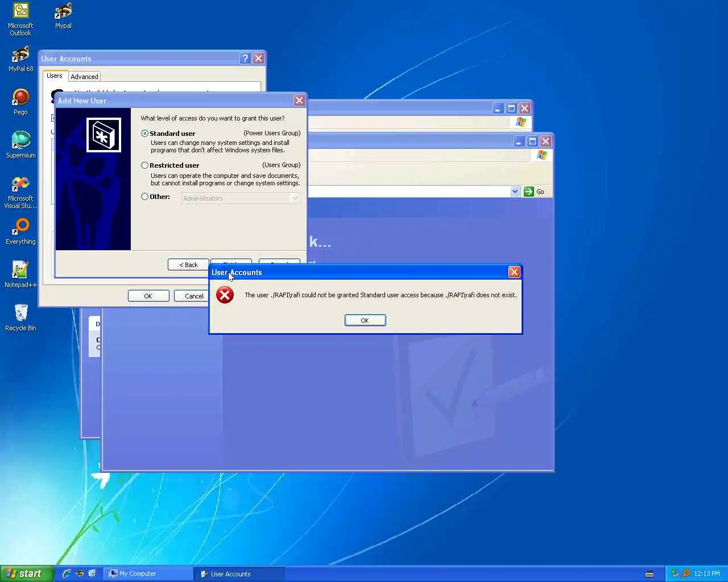728x582 pixels.
Task: Select the Microsoft Visual Studio shortcut
Action: point(20,192)
